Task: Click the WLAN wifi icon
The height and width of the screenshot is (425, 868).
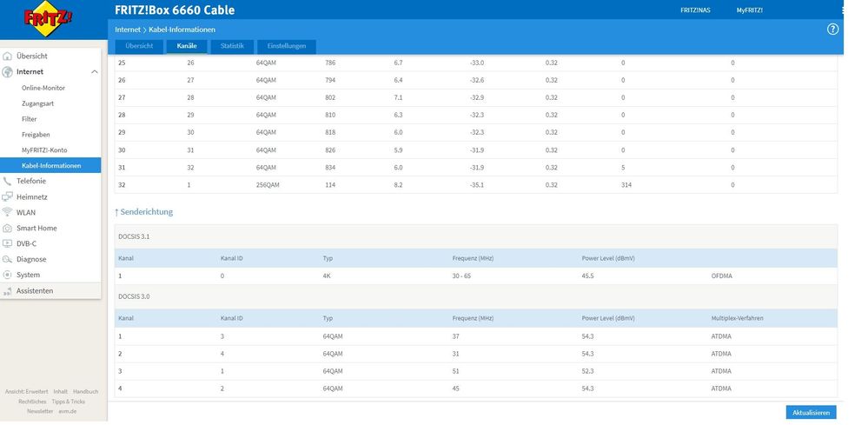Action: point(7,212)
